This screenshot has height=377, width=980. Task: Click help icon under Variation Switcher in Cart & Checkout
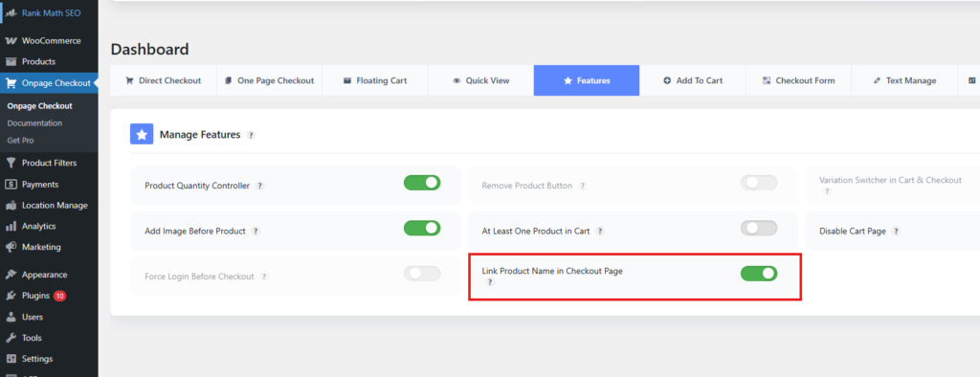pos(827,191)
